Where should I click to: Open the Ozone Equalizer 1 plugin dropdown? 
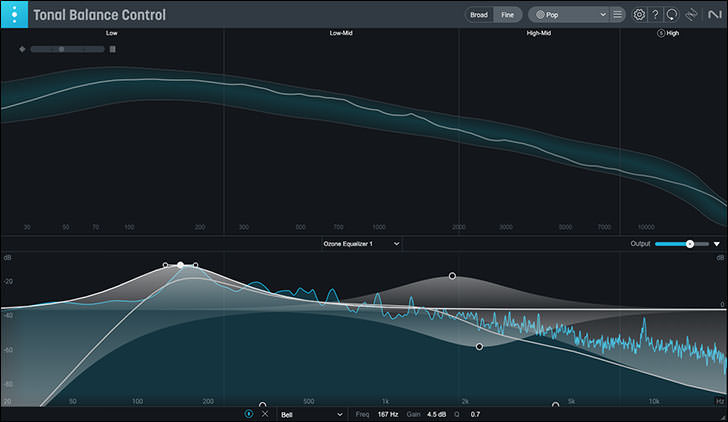361,244
